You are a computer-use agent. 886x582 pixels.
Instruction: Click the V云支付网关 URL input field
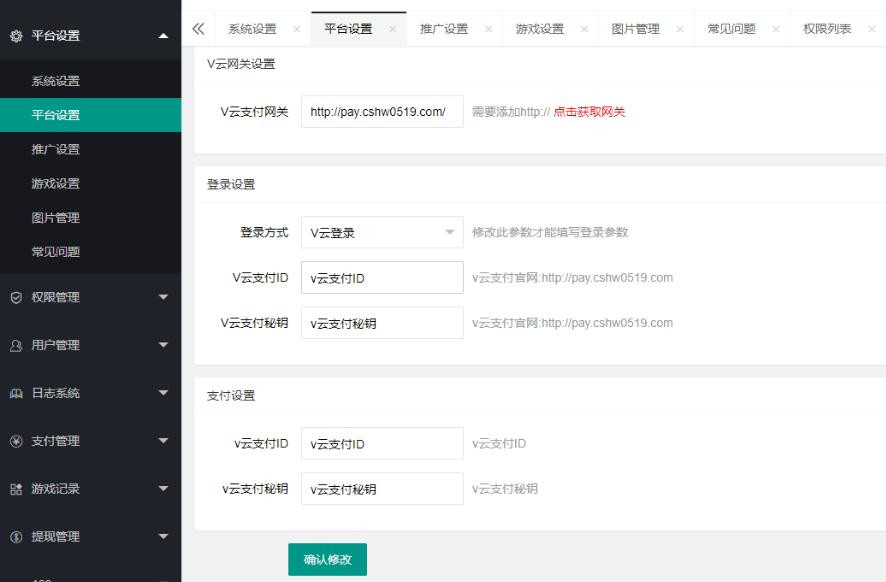click(x=382, y=112)
